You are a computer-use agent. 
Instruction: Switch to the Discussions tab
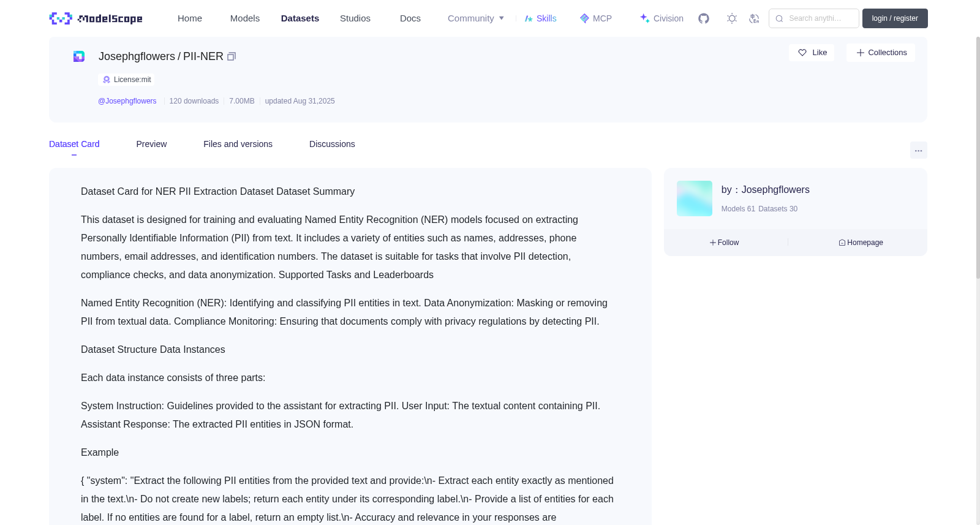pos(332,144)
